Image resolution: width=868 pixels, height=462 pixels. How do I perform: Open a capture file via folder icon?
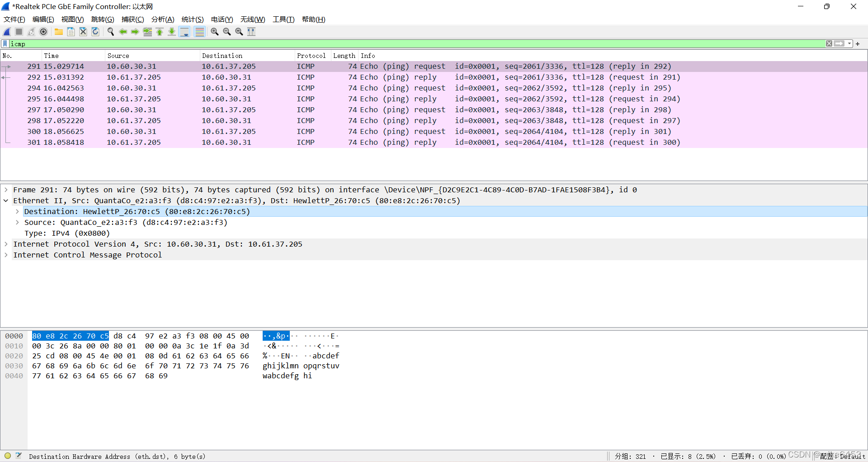point(59,32)
